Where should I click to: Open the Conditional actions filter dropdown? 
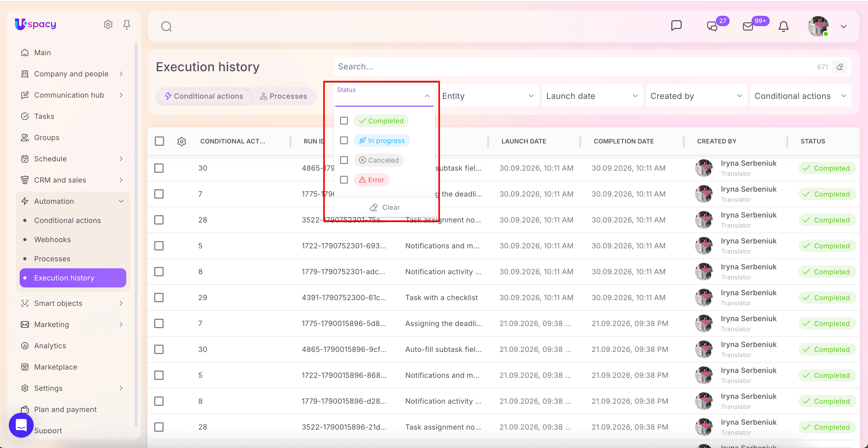pos(801,96)
